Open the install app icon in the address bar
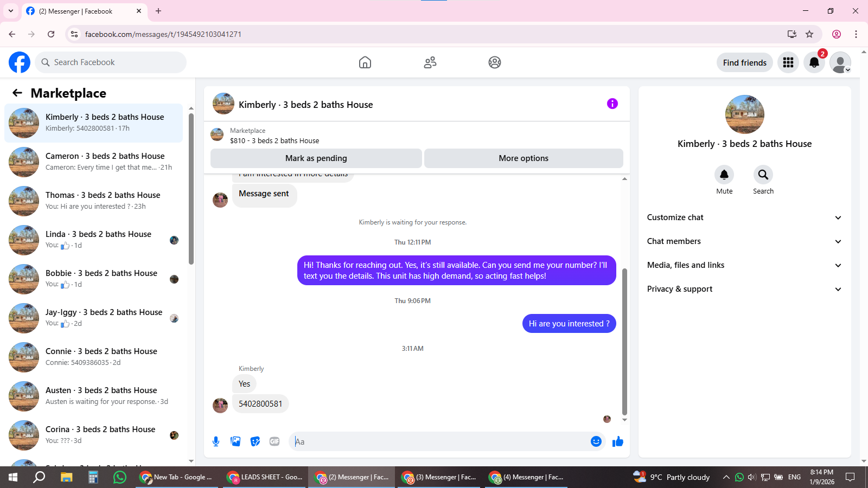The image size is (868, 488). pos(792,34)
